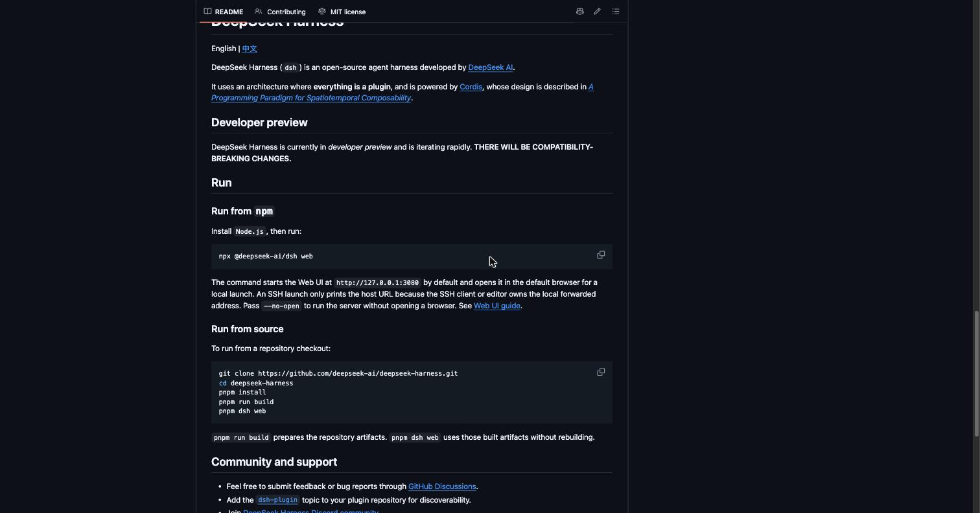The width and height of the screenshot is (980, 513).
Task: Open the DeepSeek AI link
Action: 490,67
